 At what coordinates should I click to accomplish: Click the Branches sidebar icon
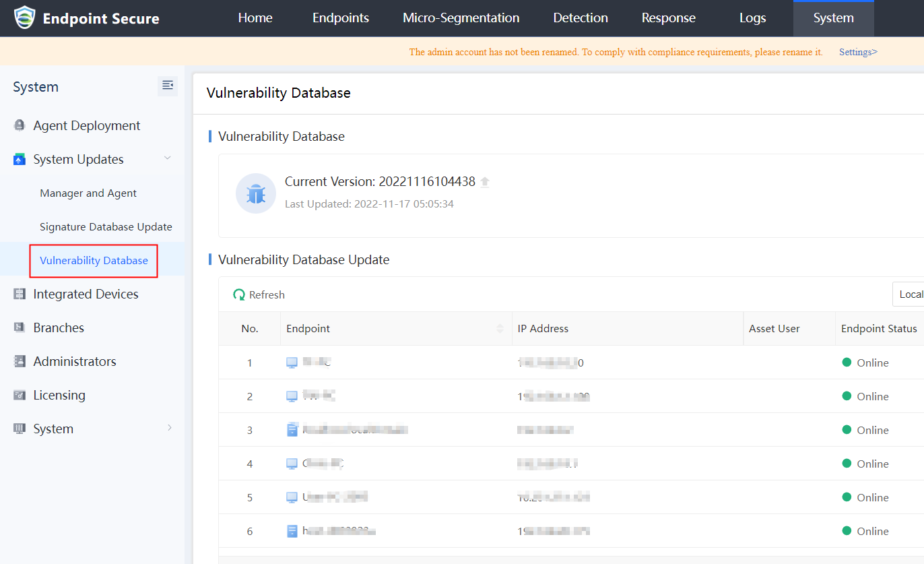tap(20, 327)
